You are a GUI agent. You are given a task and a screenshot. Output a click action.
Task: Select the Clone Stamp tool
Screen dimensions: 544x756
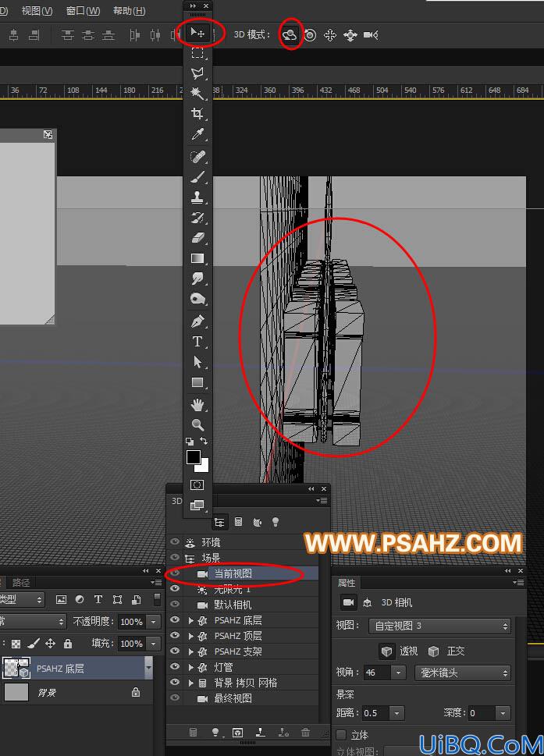tap(197, 197)
